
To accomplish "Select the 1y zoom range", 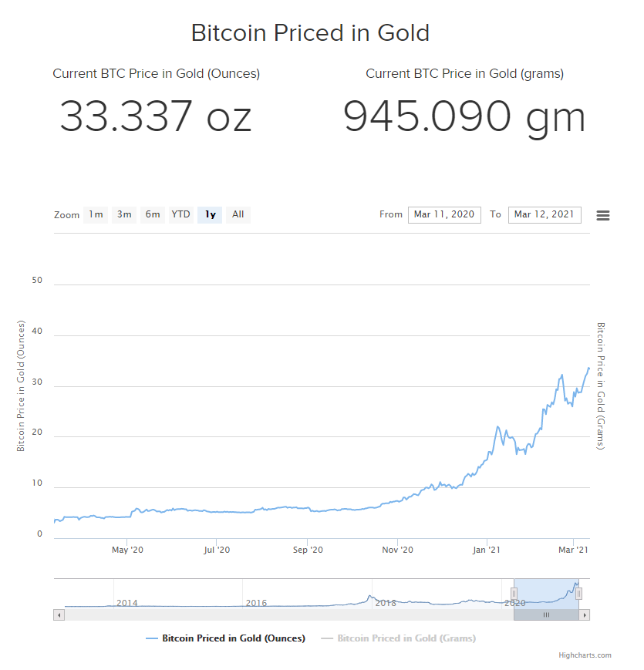I will point(210,214).
